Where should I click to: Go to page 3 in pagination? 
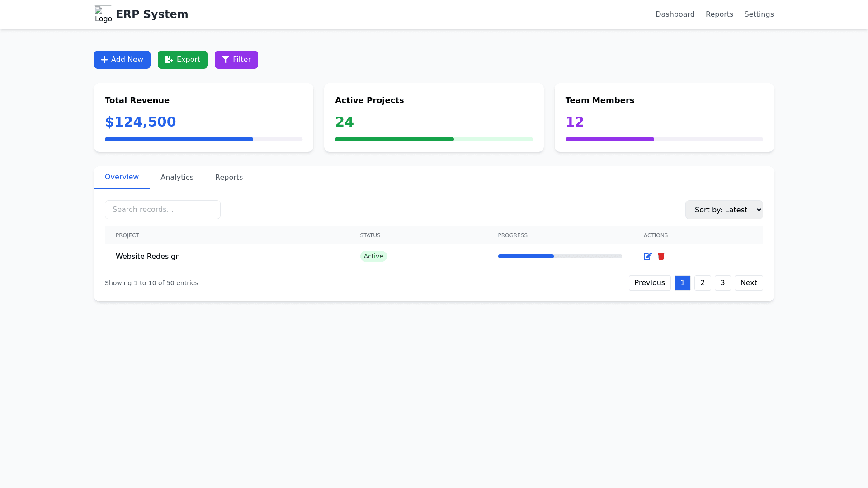pos(722,283)
